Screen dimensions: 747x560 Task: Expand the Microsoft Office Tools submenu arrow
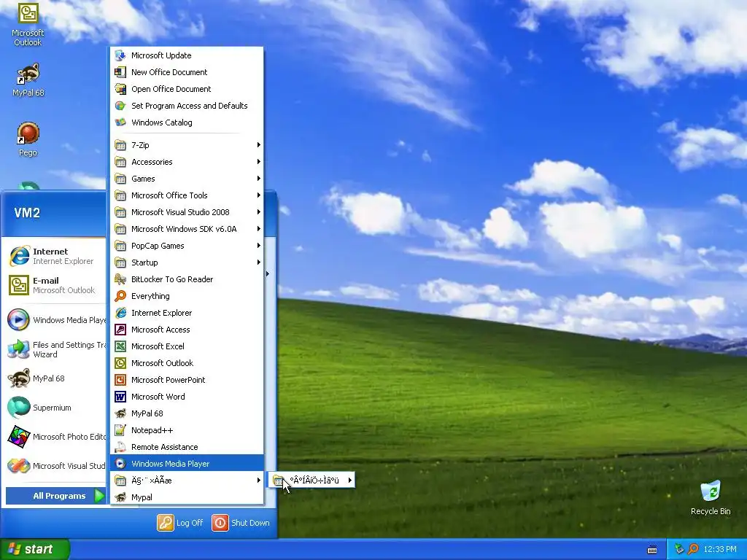(259, 195)
